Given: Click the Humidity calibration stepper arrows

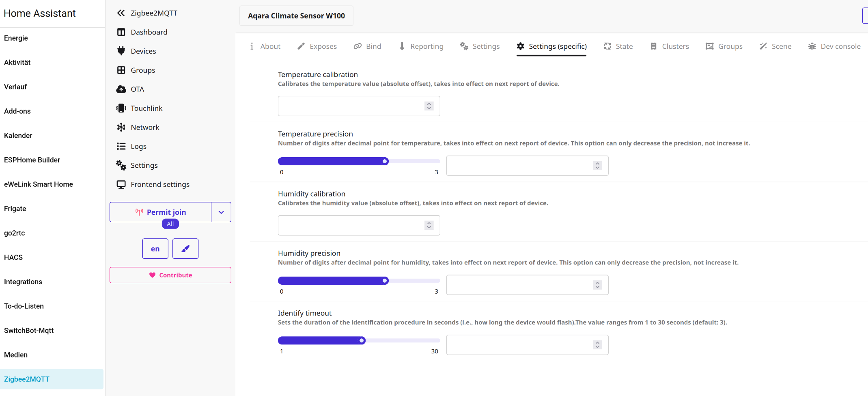Looking at the screenshot, I should [x=429, y=225].
